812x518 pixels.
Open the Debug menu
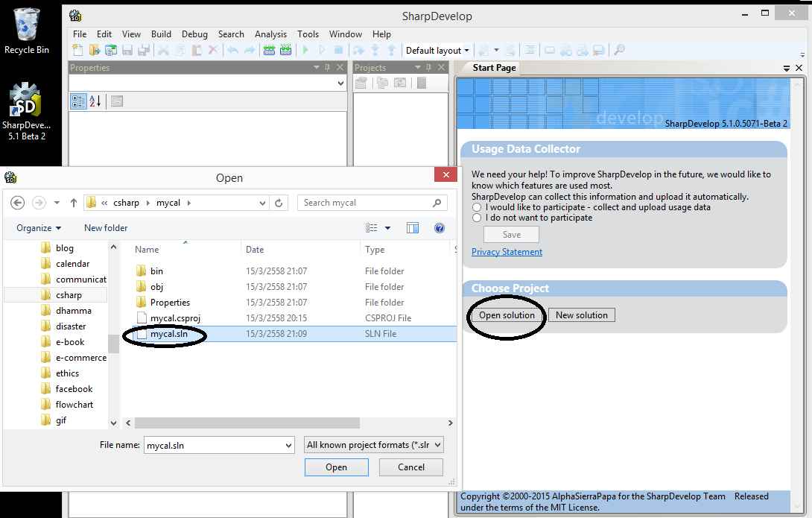194,34
